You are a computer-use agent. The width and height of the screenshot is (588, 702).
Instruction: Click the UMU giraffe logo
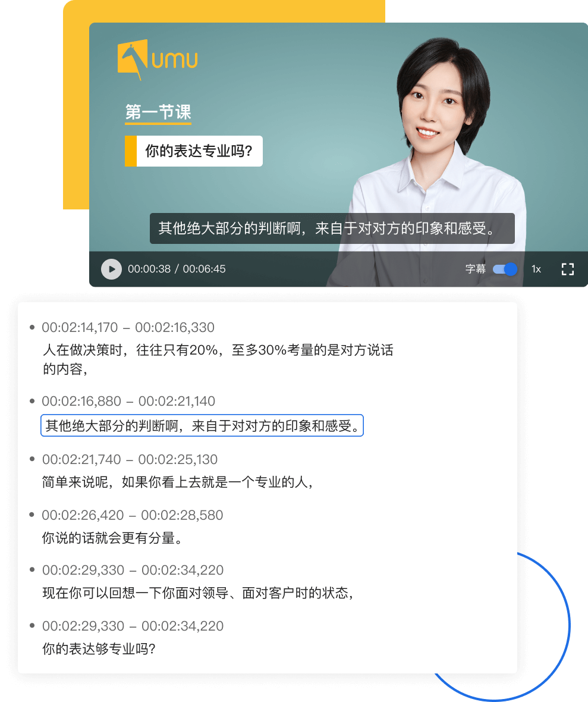[157, 59]
